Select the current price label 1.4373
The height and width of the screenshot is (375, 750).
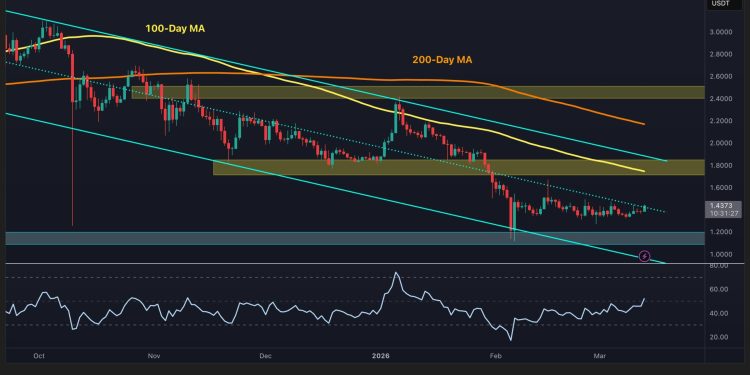click(x=722, y=205)
